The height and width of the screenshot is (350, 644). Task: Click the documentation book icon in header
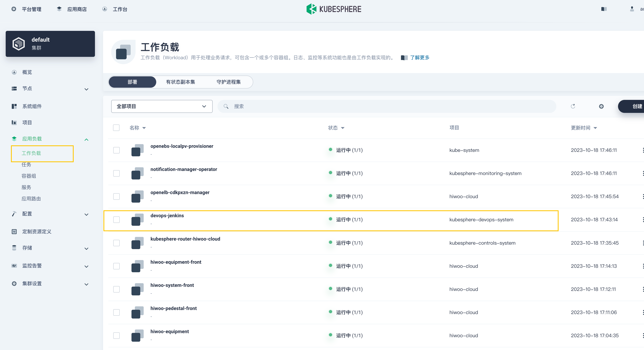point(604,9)
